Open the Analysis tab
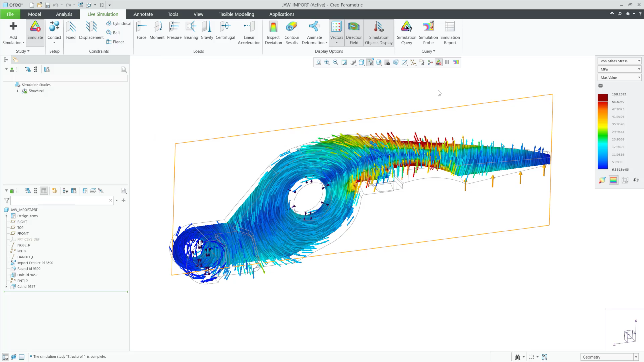 [64, 14]
